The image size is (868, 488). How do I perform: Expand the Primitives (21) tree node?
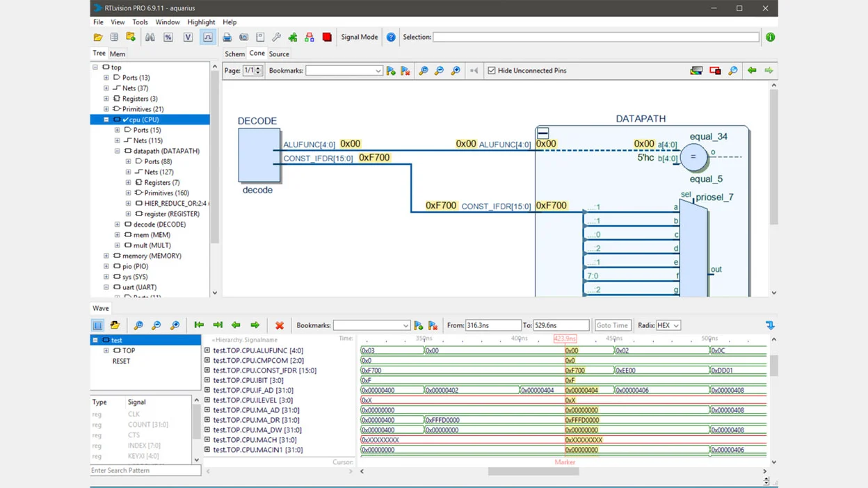click(106, 109)
